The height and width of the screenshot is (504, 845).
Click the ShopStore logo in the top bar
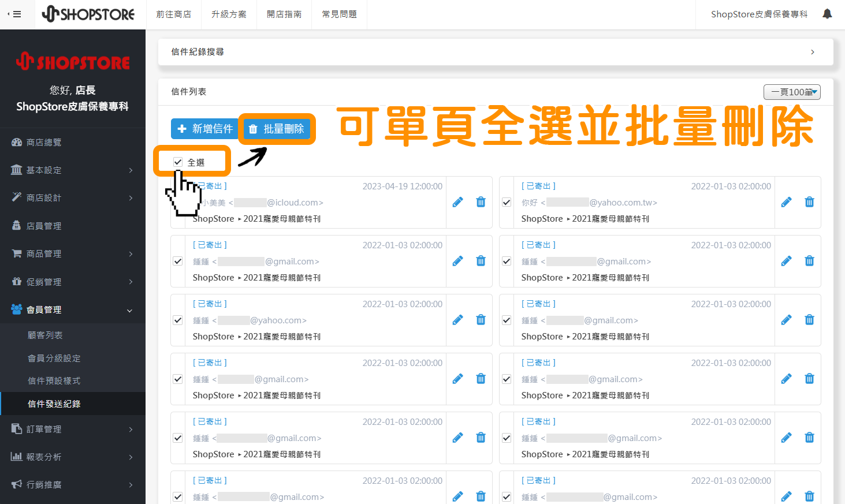coord(88,14)
